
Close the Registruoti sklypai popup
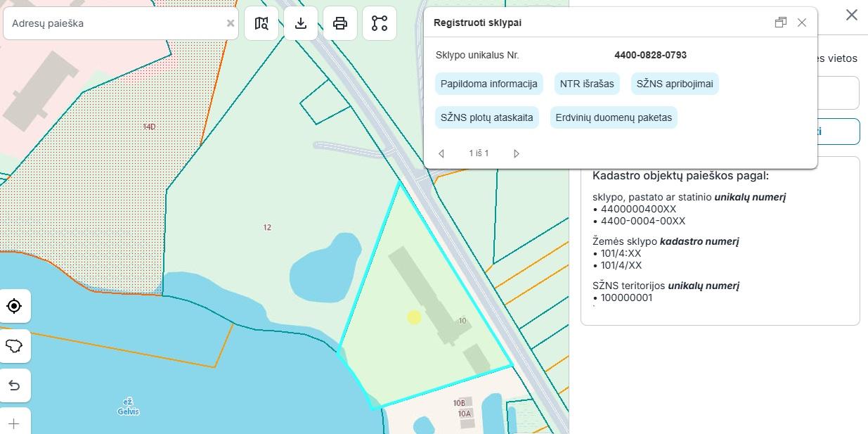pyautogui.click(x=802, y=23)
